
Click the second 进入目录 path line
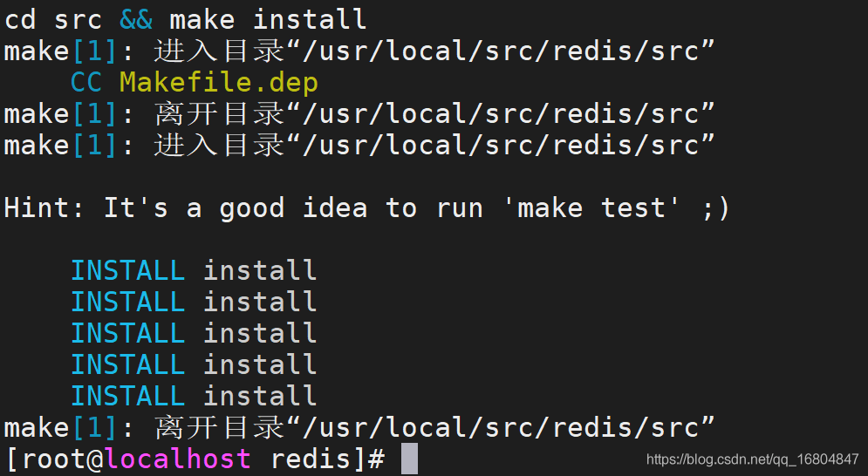pyautogui.click(x=359, y=145)
